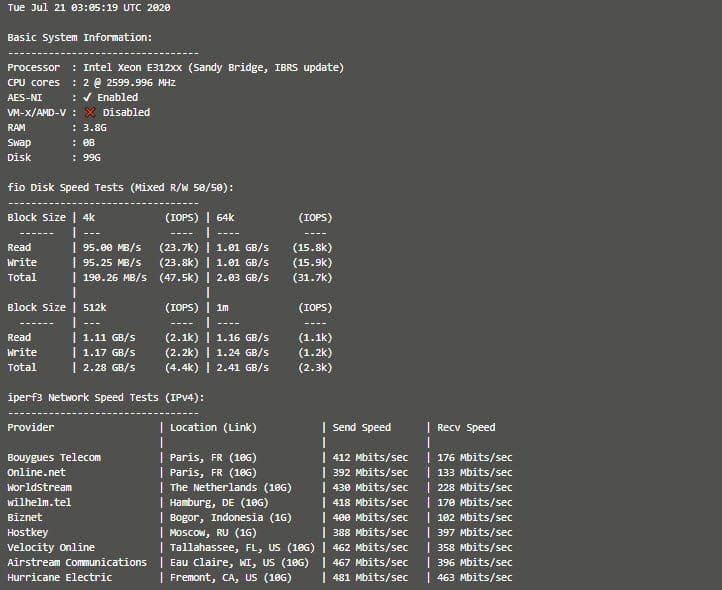Click the provider 'WorldStream'
This screenshot has width=722, height=590.
tap(40, 487)
